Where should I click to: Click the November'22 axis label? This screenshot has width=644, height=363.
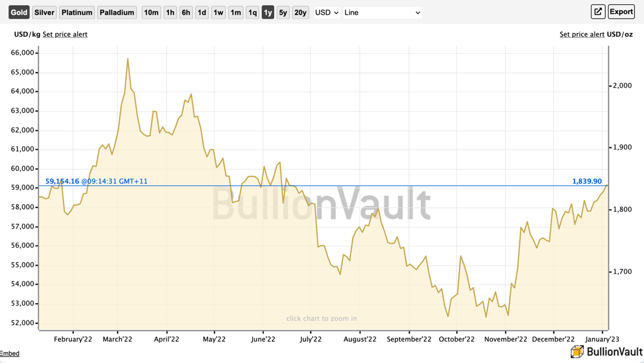click(x=506, y=339)
